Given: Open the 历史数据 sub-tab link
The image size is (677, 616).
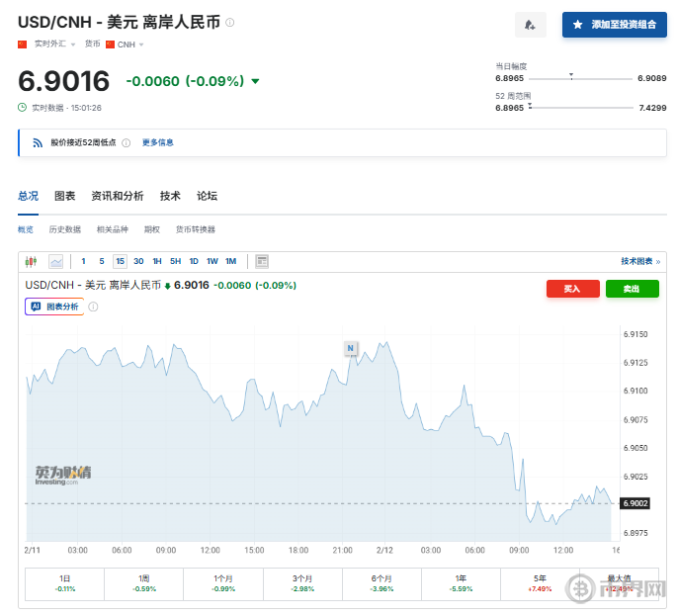Looking at the screenshot, I should 65,229.
